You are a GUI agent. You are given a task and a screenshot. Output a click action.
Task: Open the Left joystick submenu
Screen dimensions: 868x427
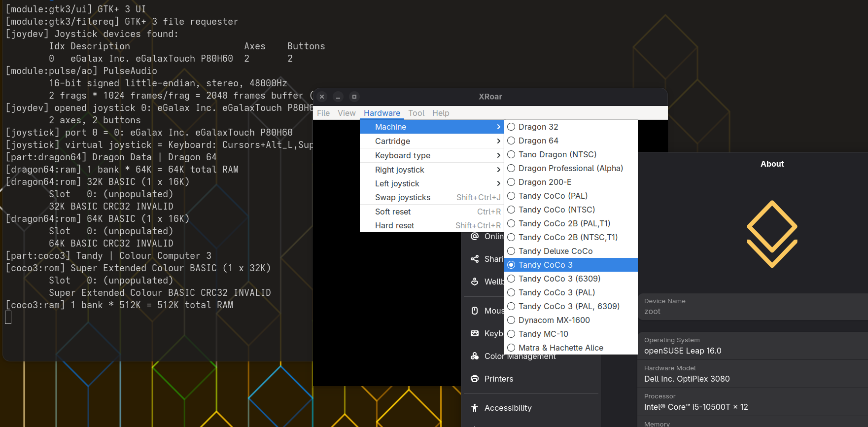click(x=432, y=183)
